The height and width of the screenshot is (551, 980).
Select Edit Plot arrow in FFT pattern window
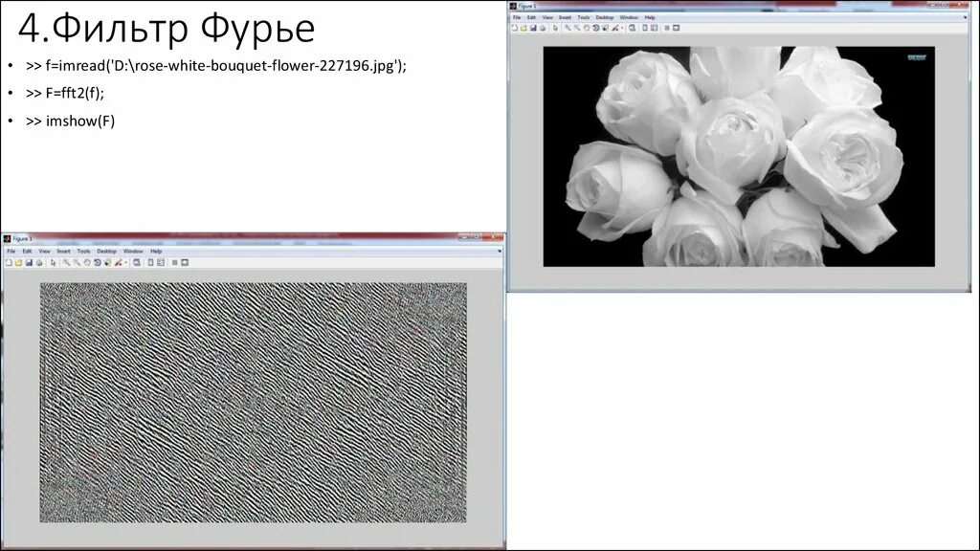[54, 262]
